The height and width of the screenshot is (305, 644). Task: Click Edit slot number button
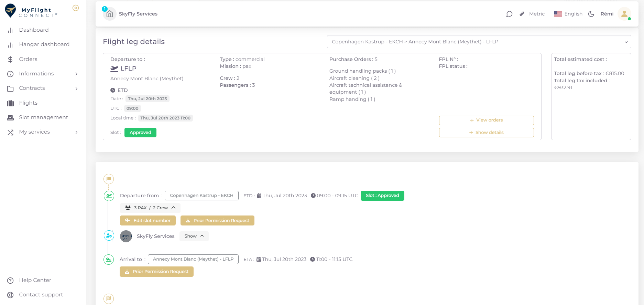148,221
